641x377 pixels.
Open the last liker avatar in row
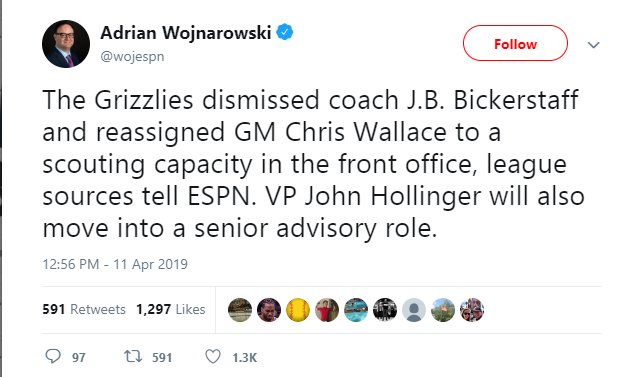click(472, 310)
